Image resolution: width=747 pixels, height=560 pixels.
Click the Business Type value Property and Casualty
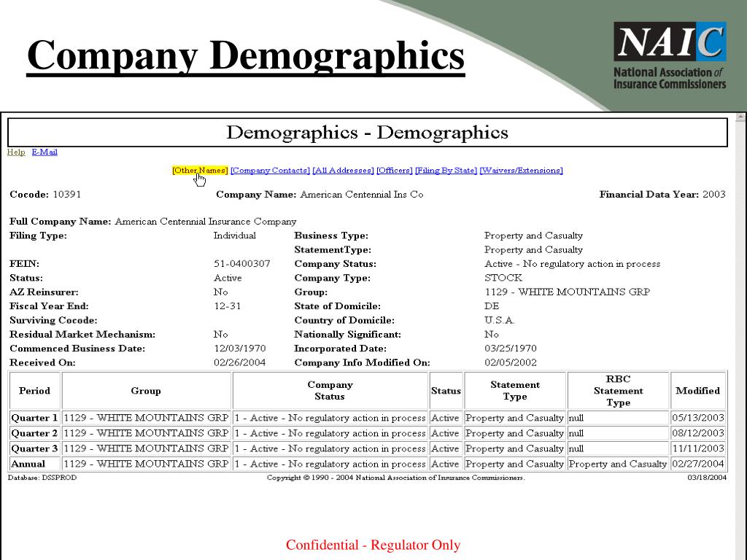coord(533,236)
